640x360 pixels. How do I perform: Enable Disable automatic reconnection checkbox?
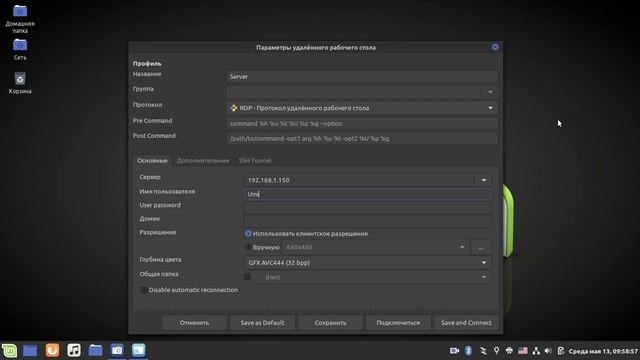pos(144,289)
